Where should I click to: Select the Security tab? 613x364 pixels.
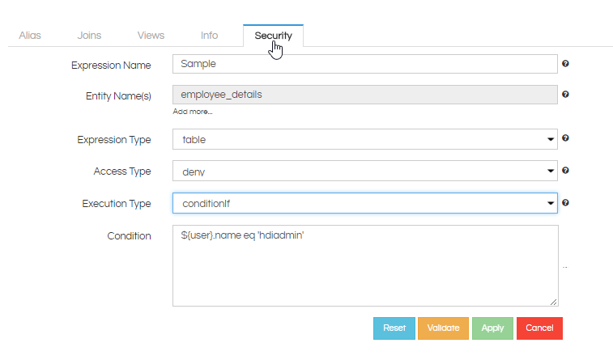point(273,36)
